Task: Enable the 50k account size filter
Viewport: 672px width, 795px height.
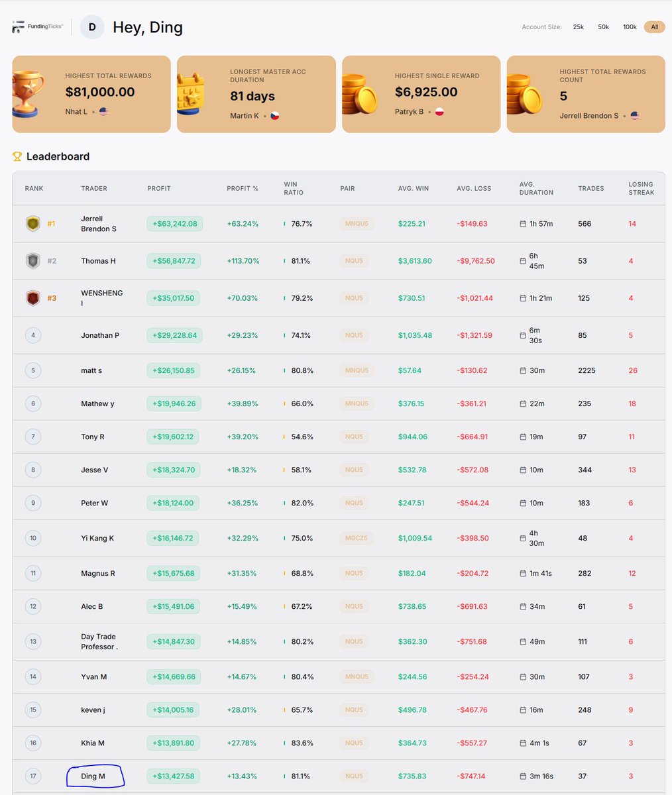Action: (x=603, y=27)
